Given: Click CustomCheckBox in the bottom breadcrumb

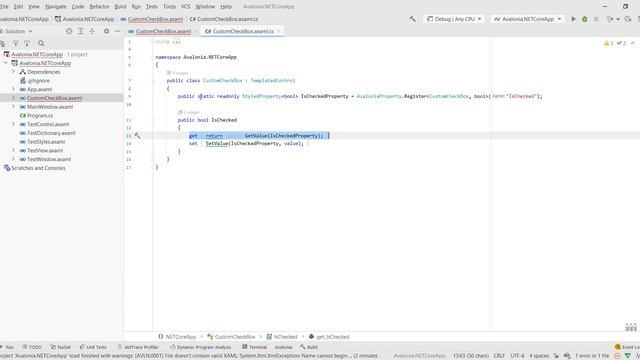Looking at the screenshot, I should (231, 337).
